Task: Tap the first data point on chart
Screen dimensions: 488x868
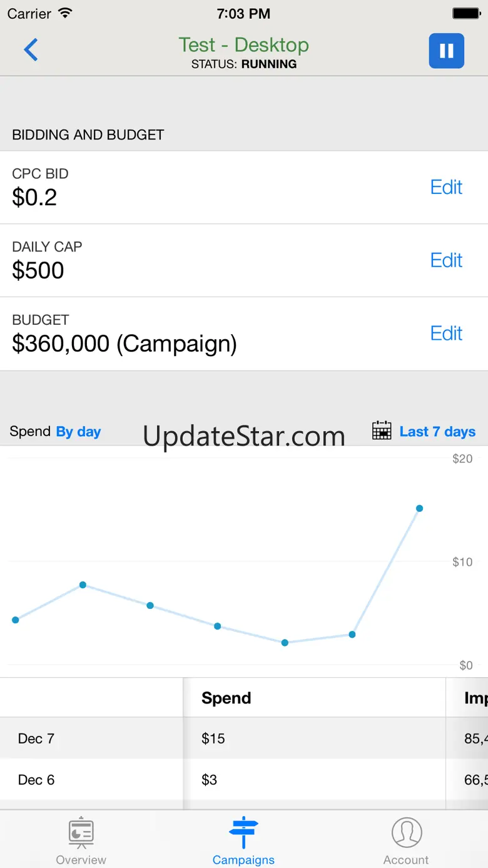Action: (16, 620)
